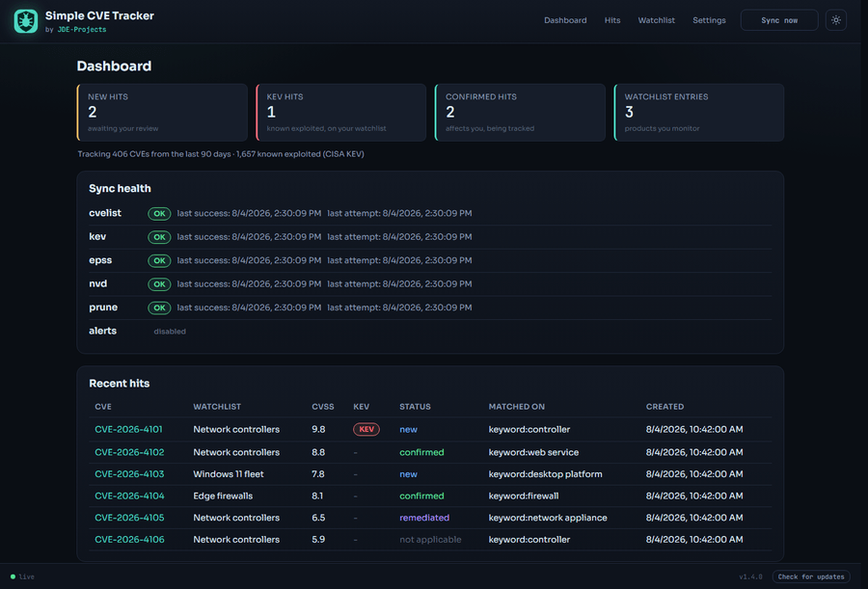The width and height of the screenshot is (868, 589).
Task: Click the 'Sync health' heading
Action: coord(120,188)
